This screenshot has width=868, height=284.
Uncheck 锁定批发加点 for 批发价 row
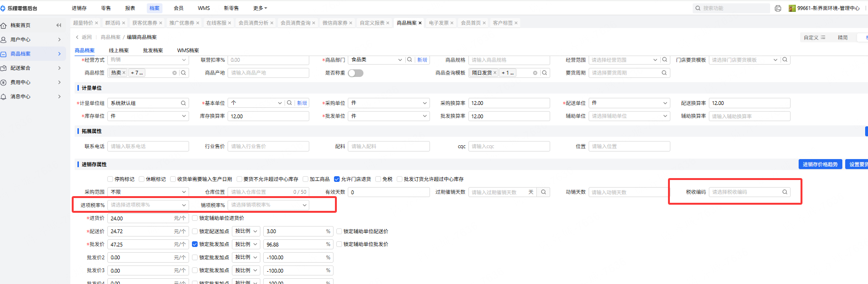(x=195, y=244)
